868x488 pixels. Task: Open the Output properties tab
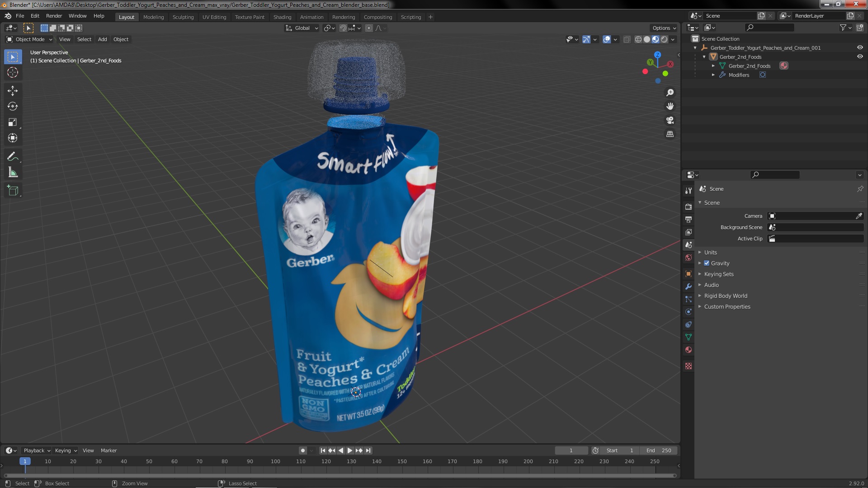point(689,219)
